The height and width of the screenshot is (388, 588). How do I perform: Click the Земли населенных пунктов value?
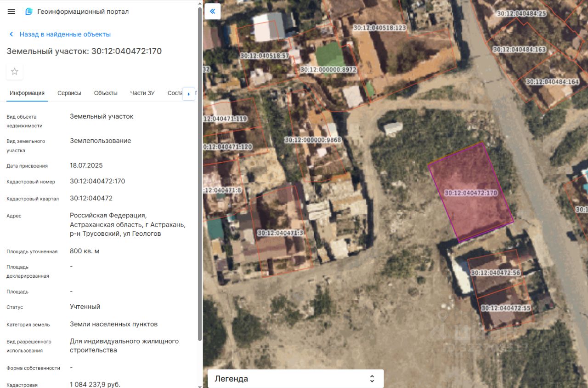tap(113, 324)
